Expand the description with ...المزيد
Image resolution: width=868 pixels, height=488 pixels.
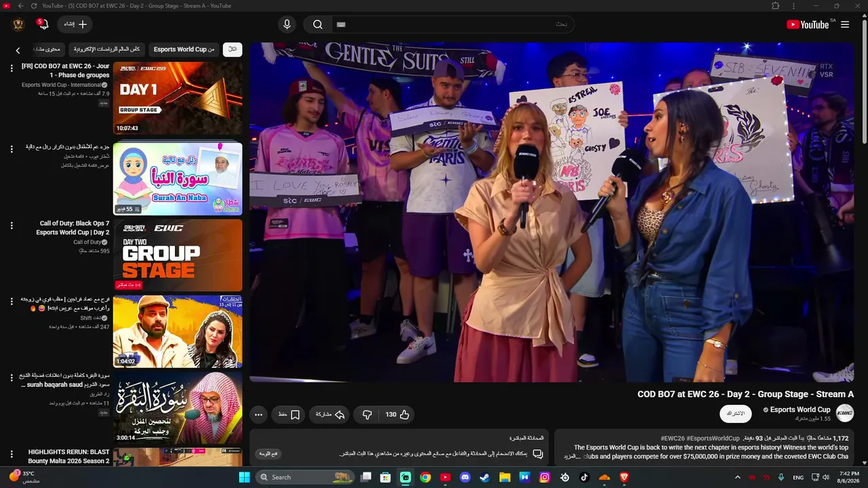coord(571,457)
